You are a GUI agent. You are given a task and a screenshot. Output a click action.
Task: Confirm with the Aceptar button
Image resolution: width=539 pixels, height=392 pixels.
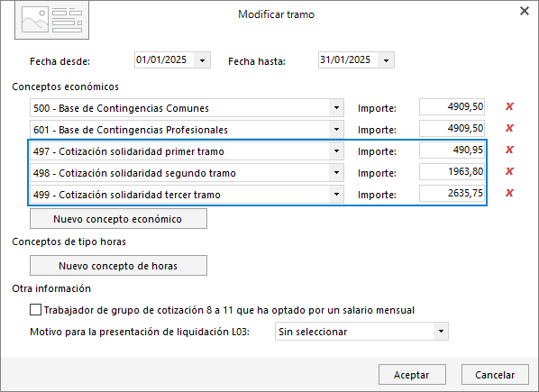412,375
